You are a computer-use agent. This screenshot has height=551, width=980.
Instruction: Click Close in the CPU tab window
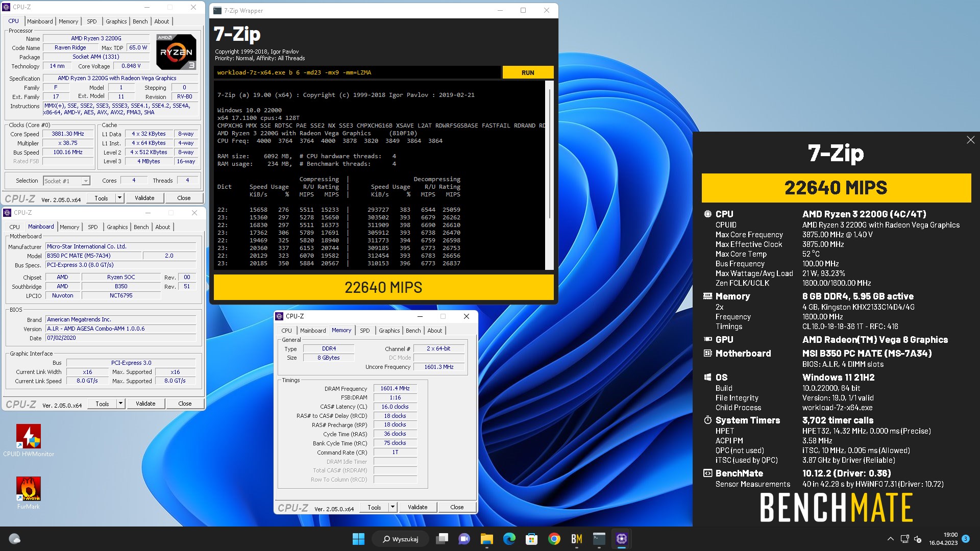click(184, 198)
